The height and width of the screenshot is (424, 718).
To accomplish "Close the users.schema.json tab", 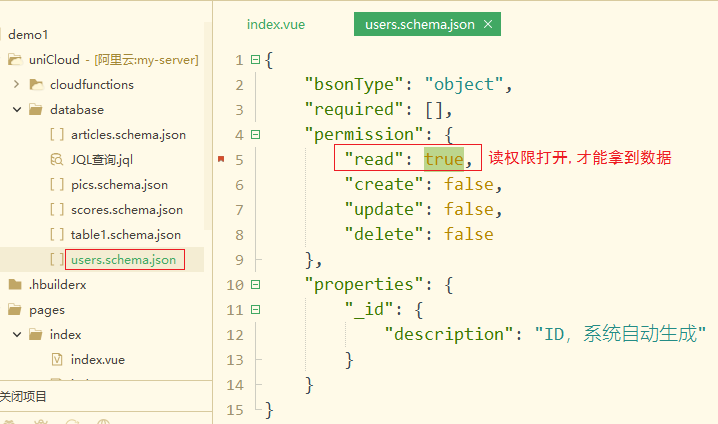I will pyautogui.click(x=488, y=24).
